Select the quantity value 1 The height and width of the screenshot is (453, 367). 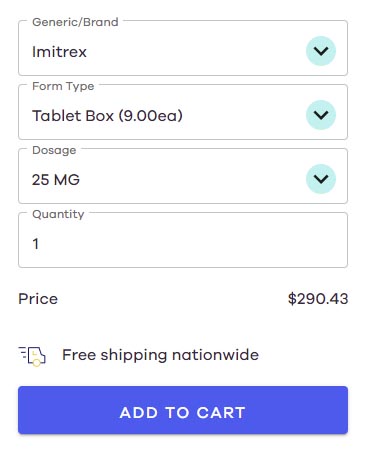click(36, 244)
